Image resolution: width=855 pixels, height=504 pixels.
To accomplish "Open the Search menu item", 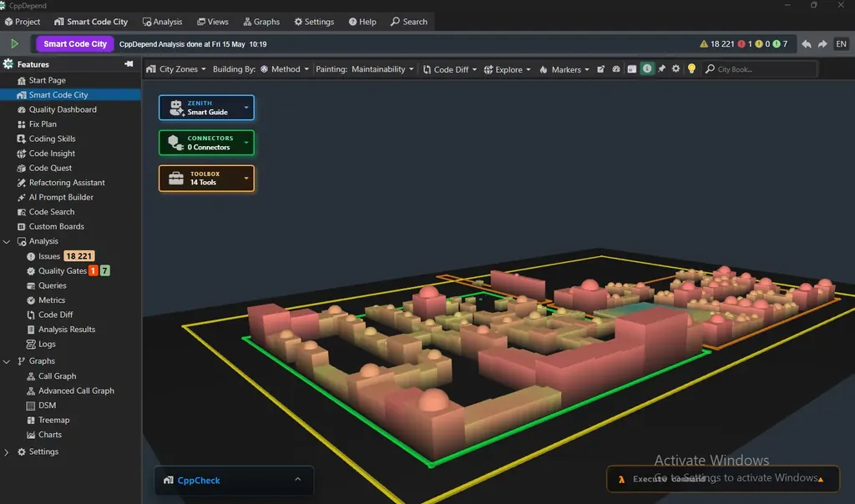I will pos(409,22).
